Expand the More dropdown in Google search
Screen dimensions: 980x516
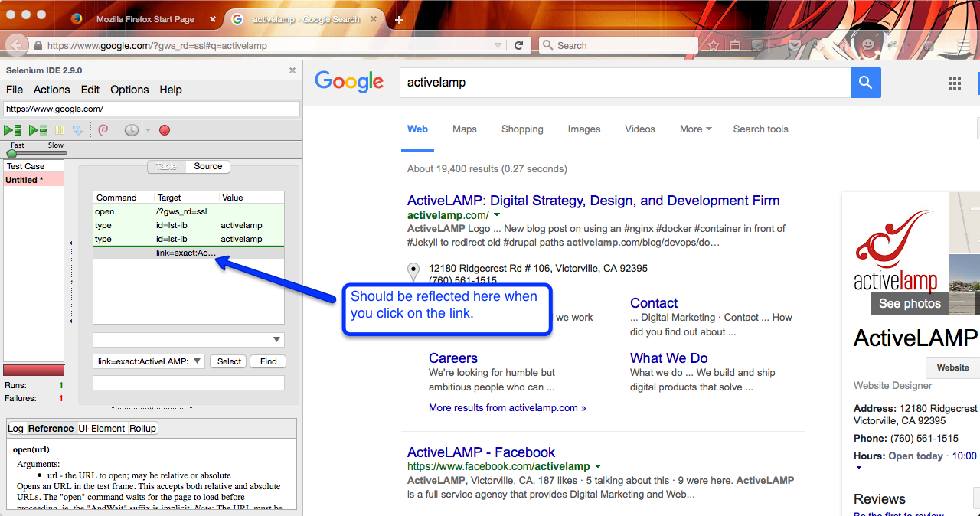(695, 129)
